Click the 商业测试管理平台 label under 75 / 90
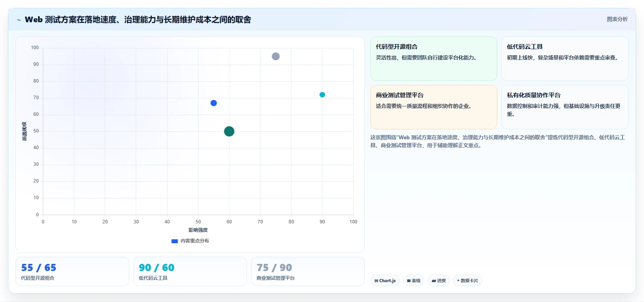Screen dimensions: 644x302 pos(276,278)
